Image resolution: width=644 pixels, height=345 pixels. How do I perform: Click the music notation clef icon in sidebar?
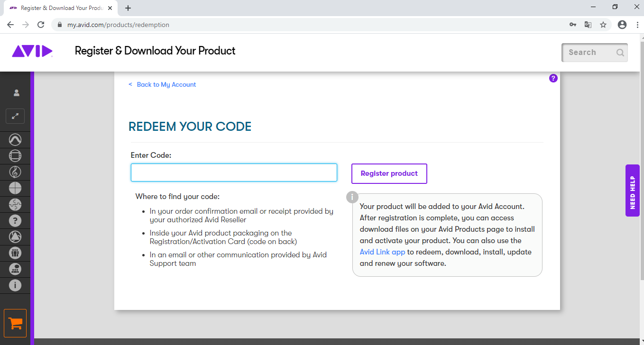[x=15, y=172]
